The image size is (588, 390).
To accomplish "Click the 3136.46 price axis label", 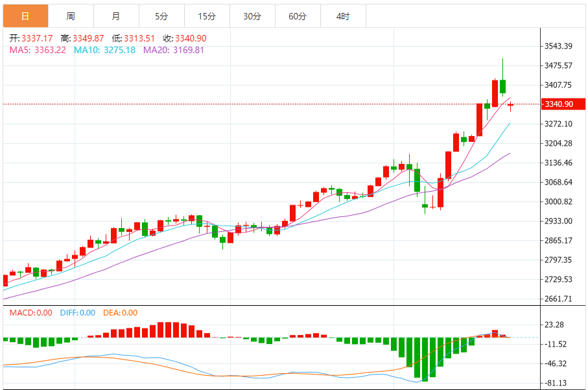I will click(558, 163).
